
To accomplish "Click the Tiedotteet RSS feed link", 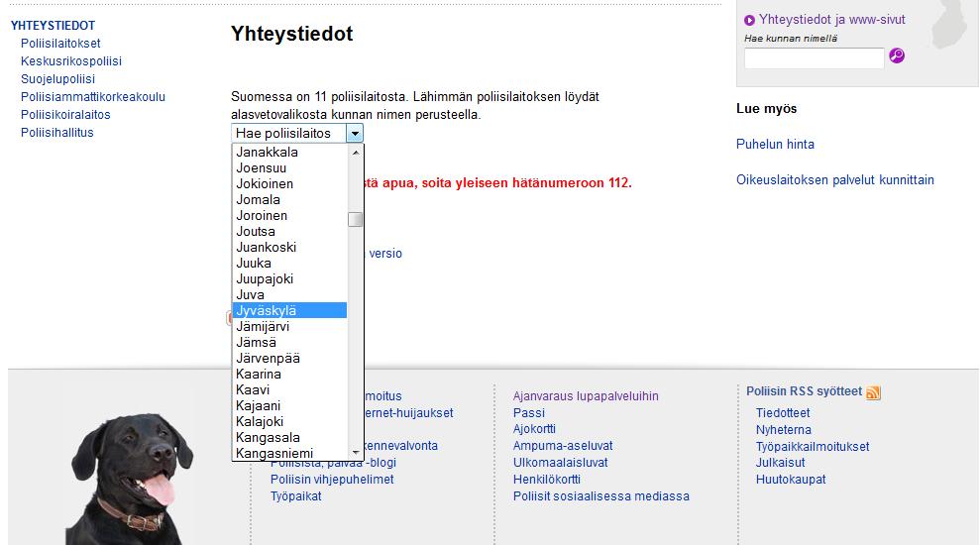I will tap(783, 413).
